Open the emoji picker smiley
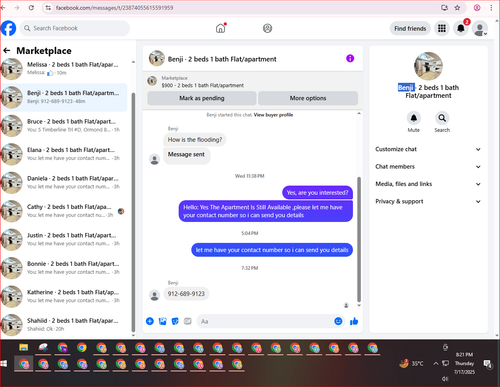This screenshot has width=500, height=387. [338, 321]
